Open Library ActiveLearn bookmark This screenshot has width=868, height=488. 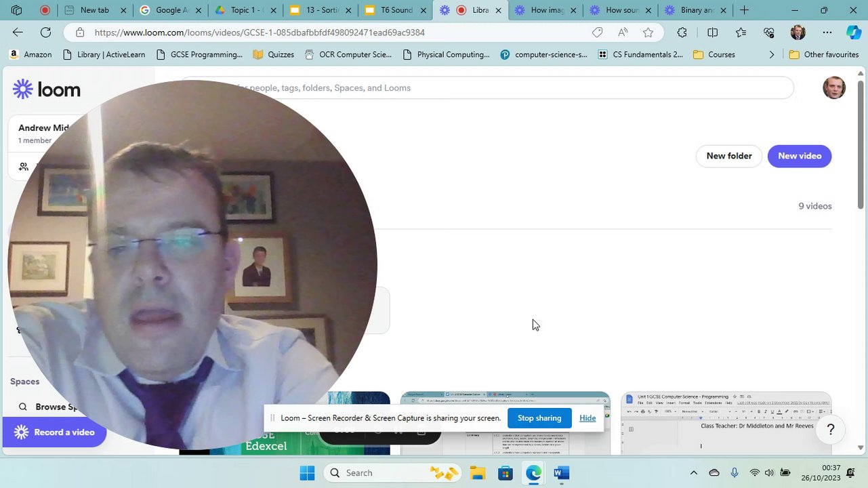[103, 54]
